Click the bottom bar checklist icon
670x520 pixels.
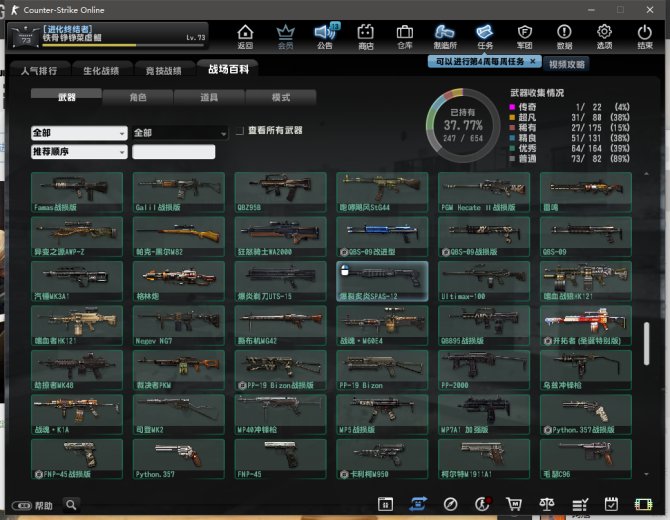[x=580, y=505]
